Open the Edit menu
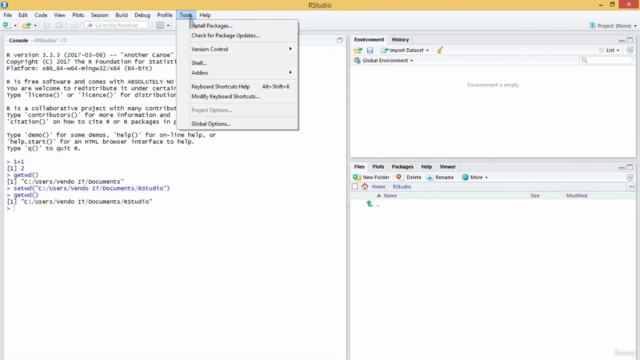This screenshot has height=360, width=640. tap(23, 15)
